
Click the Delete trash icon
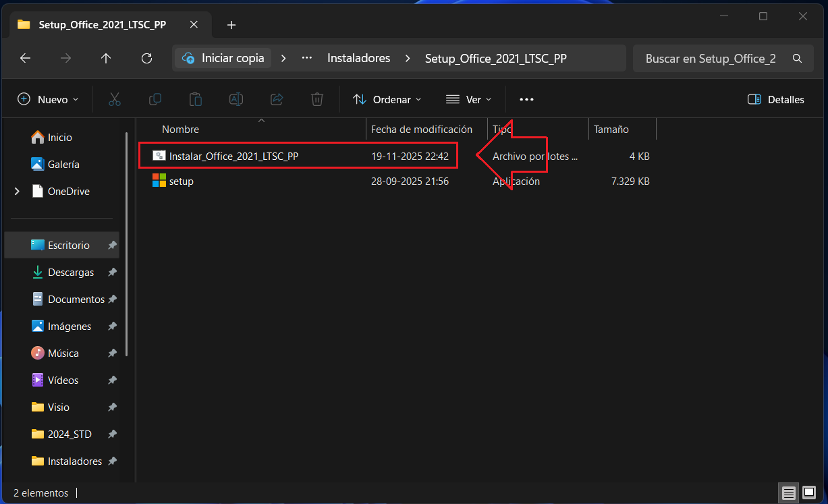tap(317, 99)
